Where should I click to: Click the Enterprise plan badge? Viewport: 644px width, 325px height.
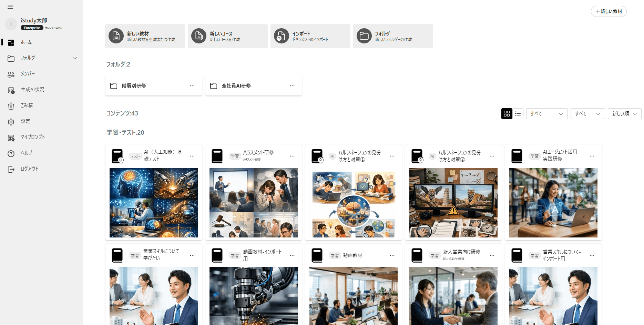pyautogui.click(x=32, y=28)
